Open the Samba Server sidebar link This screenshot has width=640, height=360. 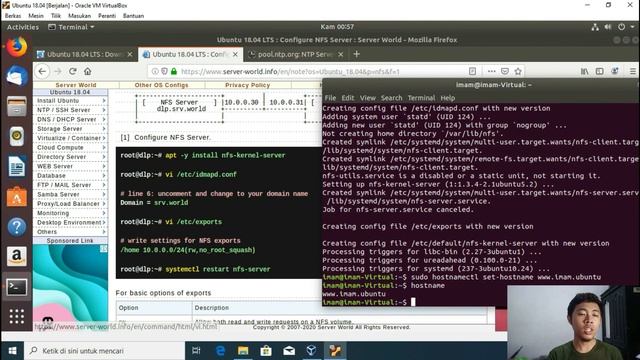click(x=58, y=194)
